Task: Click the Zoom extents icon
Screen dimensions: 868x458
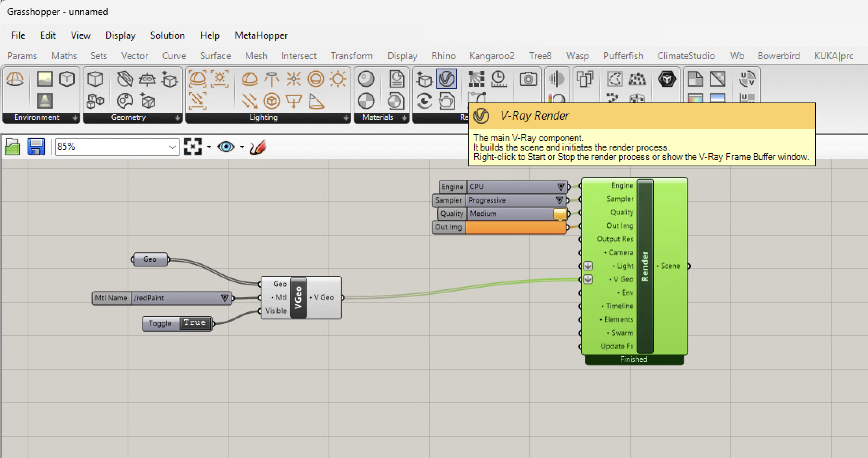Action: pos(193,147)
